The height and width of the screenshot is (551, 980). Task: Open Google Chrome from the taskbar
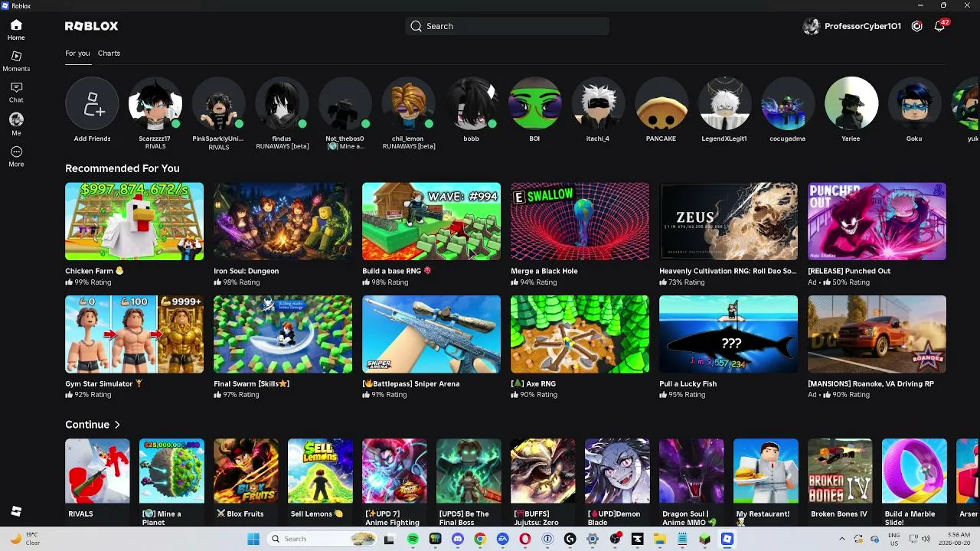click(480, 539)
